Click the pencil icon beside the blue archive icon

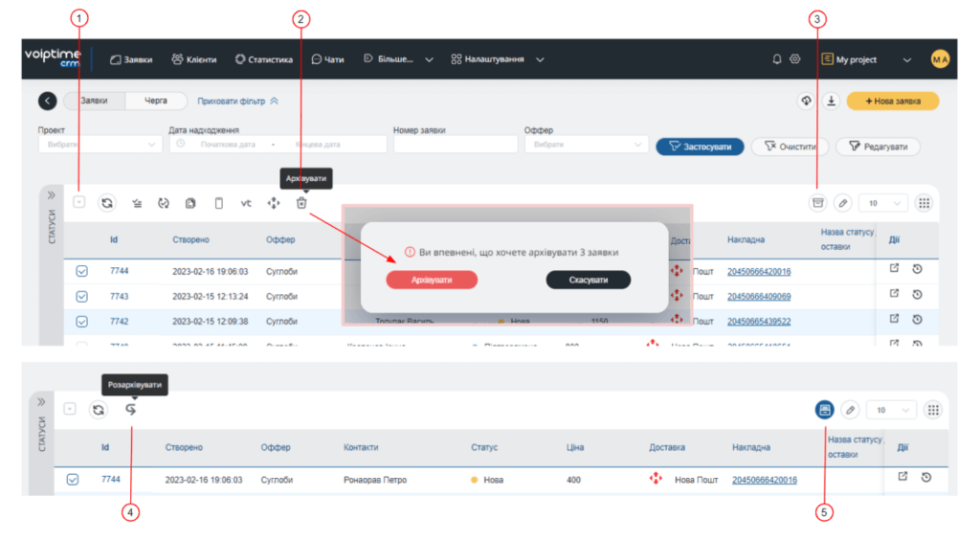(x=850, y=410)
